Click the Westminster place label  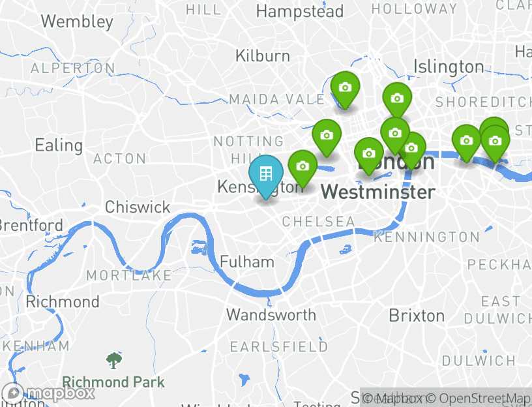point(378,192)
